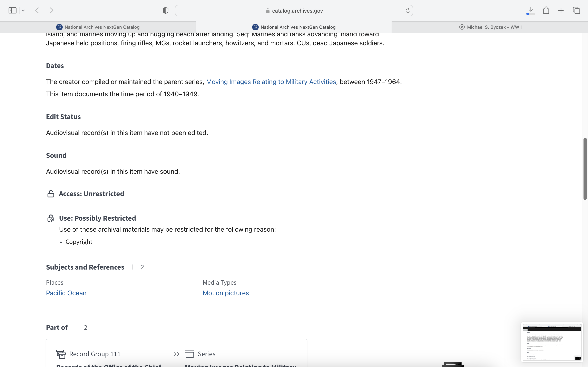Open Moving Images Relating to Military Activities link
Image resolution: width=588 pixels, height=367 pixels.
271,82
